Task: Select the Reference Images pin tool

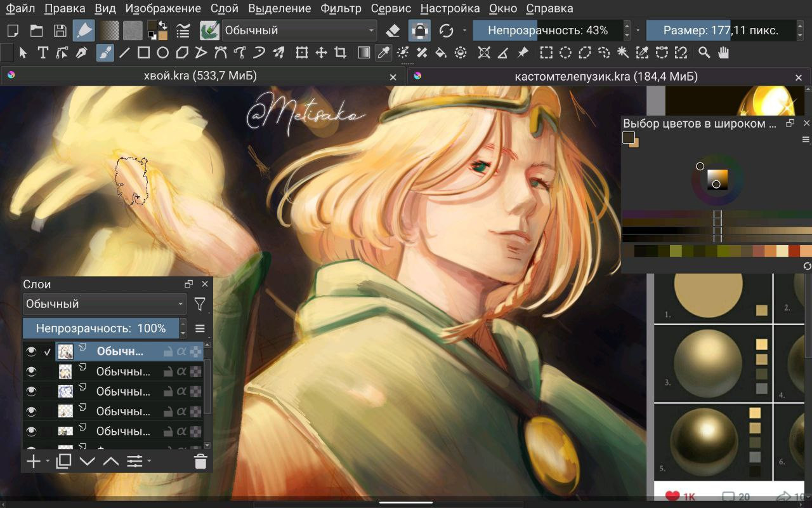Action: [x=523, y=53]
